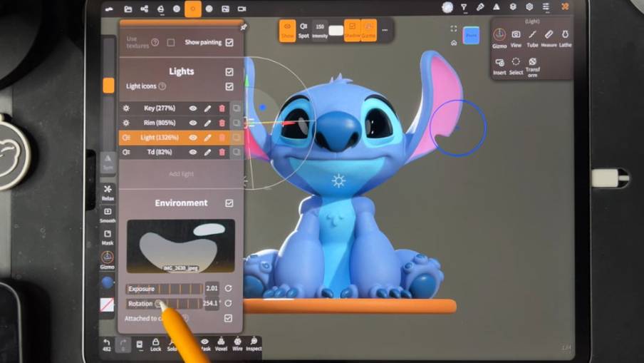Reset view with the home icon

[454, 43]
